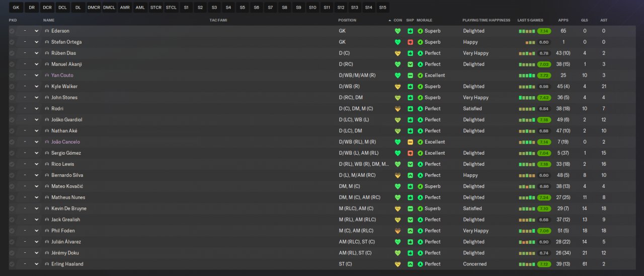
Task: Click Yan Couto's morale arrow icon
Action: click(420, 75)
